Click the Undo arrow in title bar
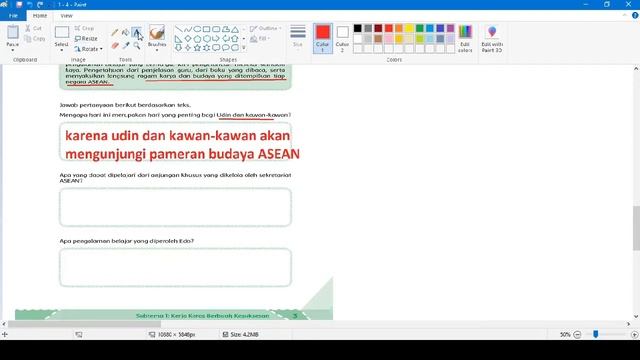This screenshot has height=360, width=640. pos(30,4)
